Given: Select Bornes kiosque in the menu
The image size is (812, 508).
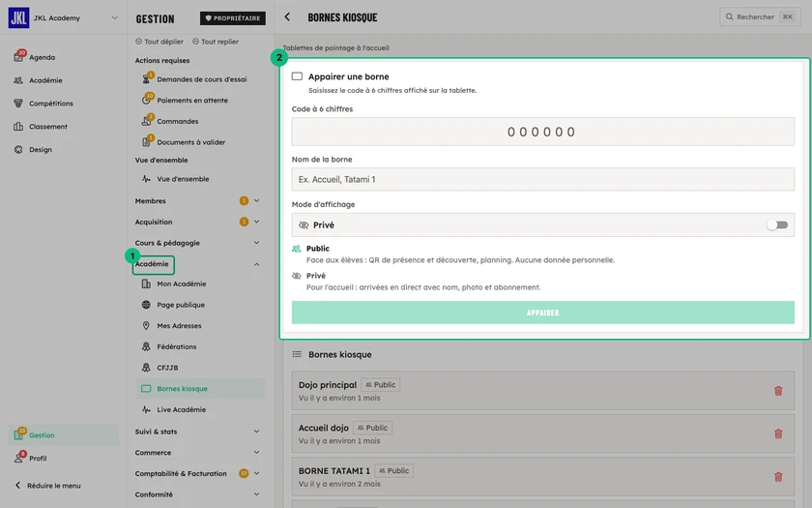Looking at the screenshot, I should click(201, 389).
